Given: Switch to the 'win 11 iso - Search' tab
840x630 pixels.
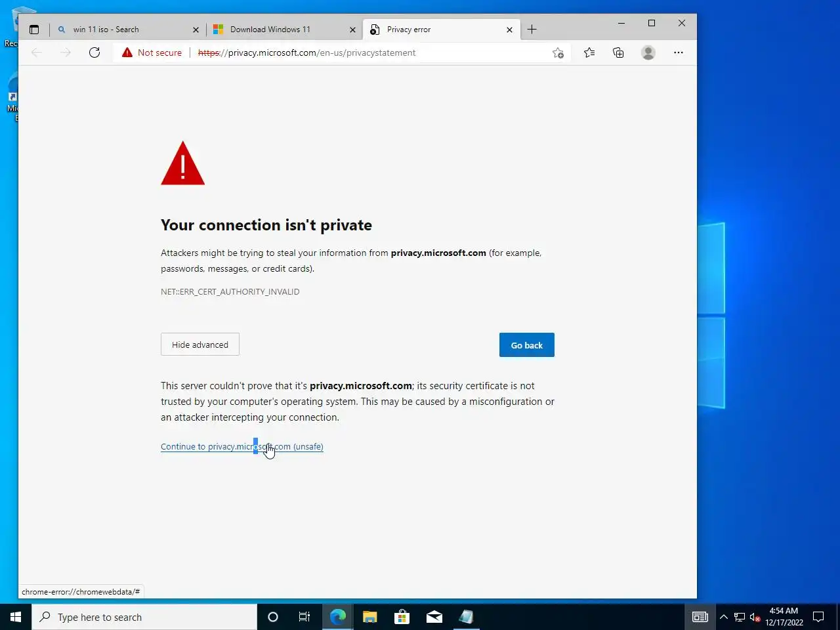Looking at the screenshot, I should click(x=128, y=30).
